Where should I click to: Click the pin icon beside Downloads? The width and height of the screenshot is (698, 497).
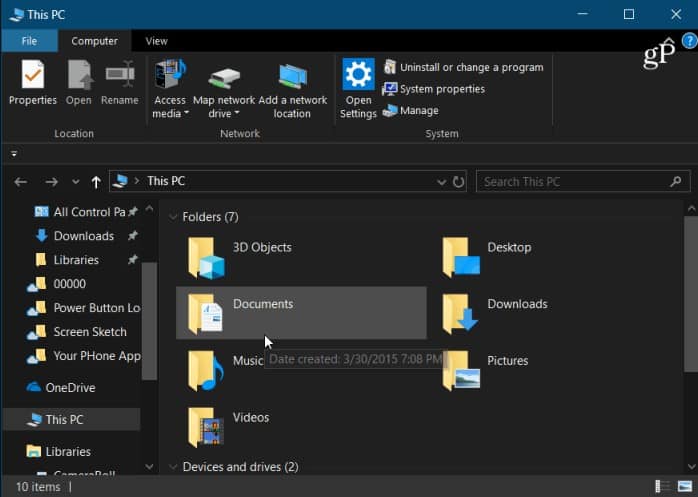pyautogui.click(x=133, y=236)
